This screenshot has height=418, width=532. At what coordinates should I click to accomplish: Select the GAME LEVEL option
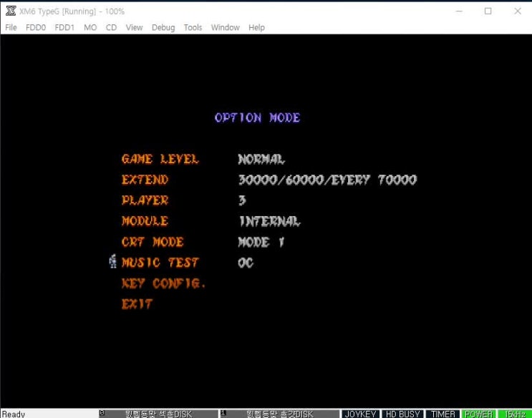pyautogui.click(x=160, y=159)
